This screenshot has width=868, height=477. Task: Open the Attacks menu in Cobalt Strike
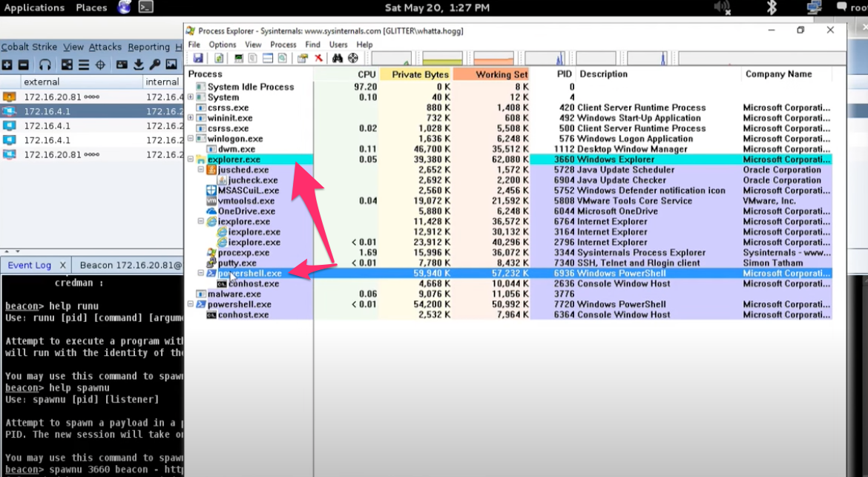click(x=105, y=47)
